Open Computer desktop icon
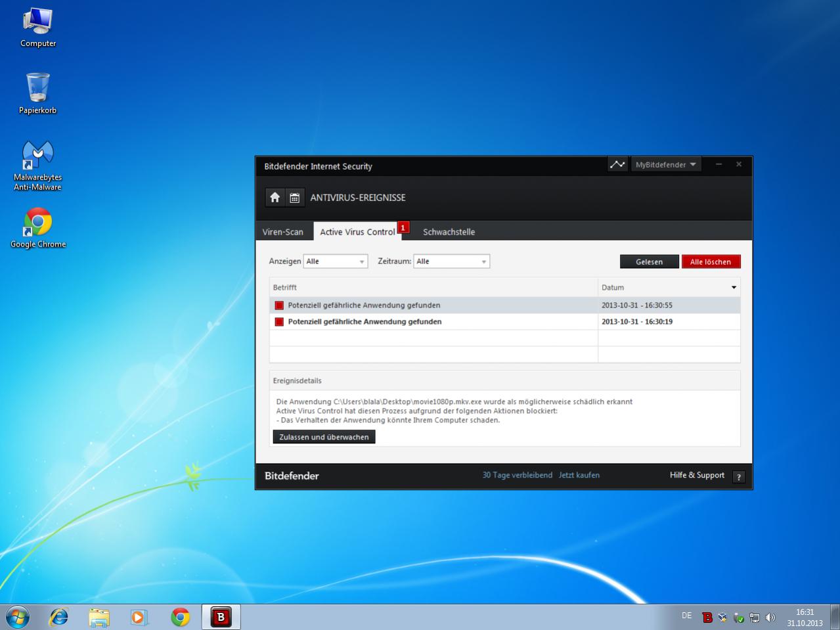This screenshot has height=630, width=840. [38, 28]
